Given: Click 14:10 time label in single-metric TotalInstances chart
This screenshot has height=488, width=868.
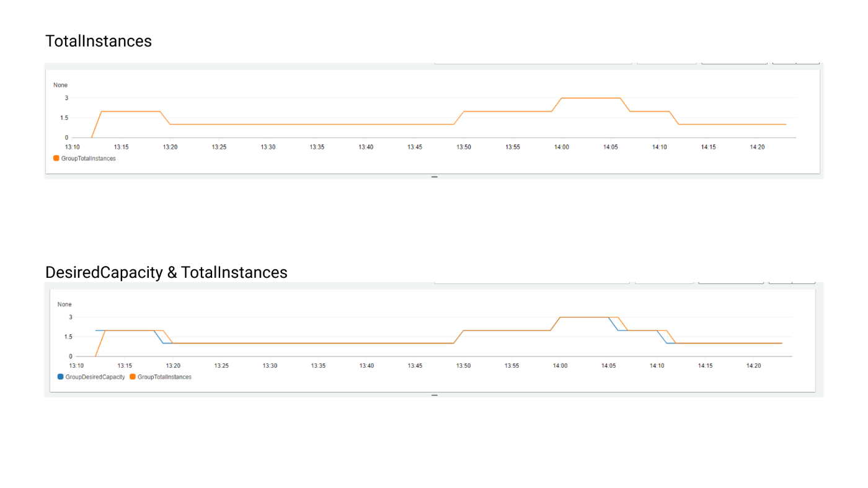Looking at the screenshot, I should coord(659,147).
